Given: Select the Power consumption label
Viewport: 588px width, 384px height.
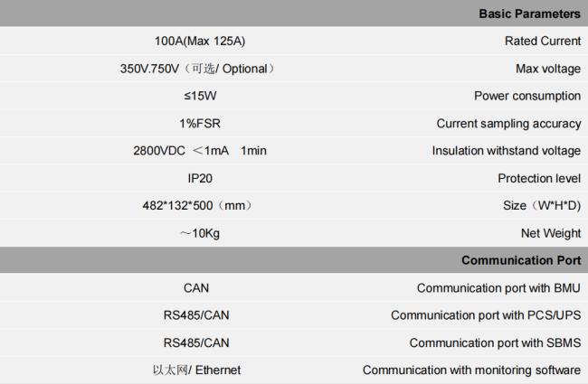Looking at the screenshot, I should (x=527, y=96).
